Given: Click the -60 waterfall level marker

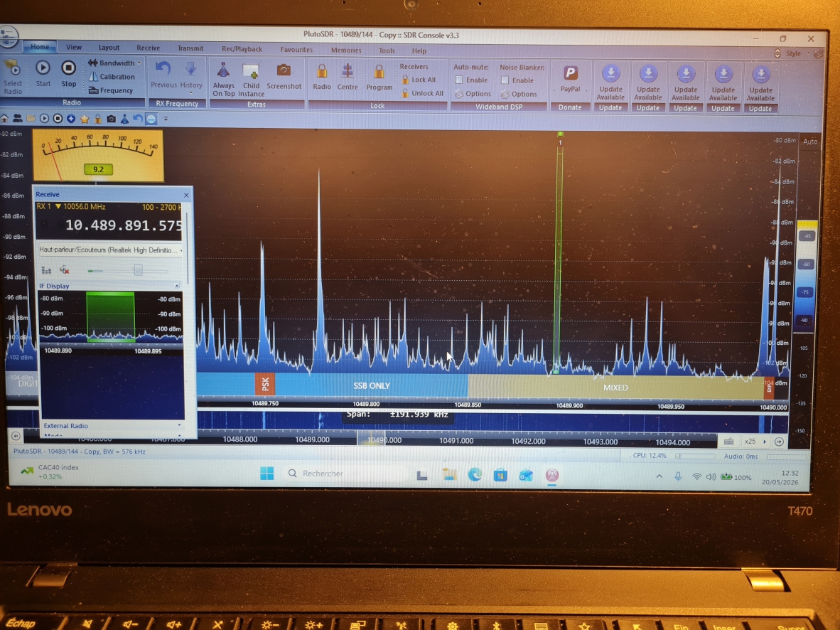Looking at the screenshot, I should (807, 264).
